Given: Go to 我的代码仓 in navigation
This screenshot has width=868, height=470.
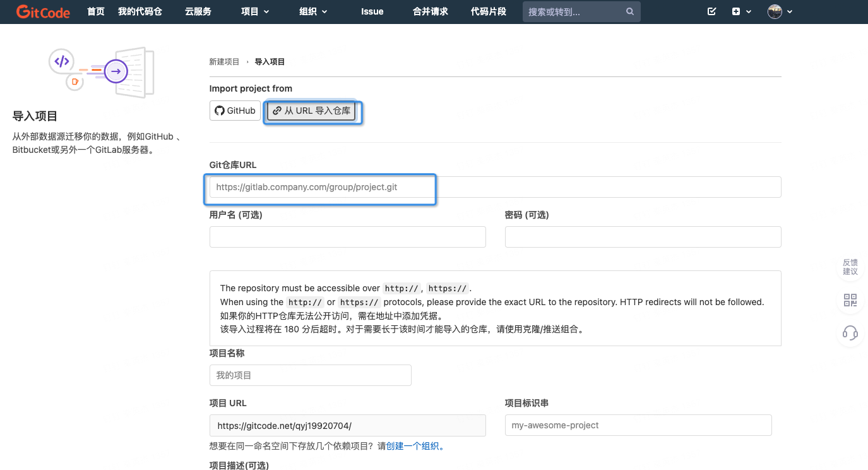Looking at the screenshot, I should pos(140,12).
